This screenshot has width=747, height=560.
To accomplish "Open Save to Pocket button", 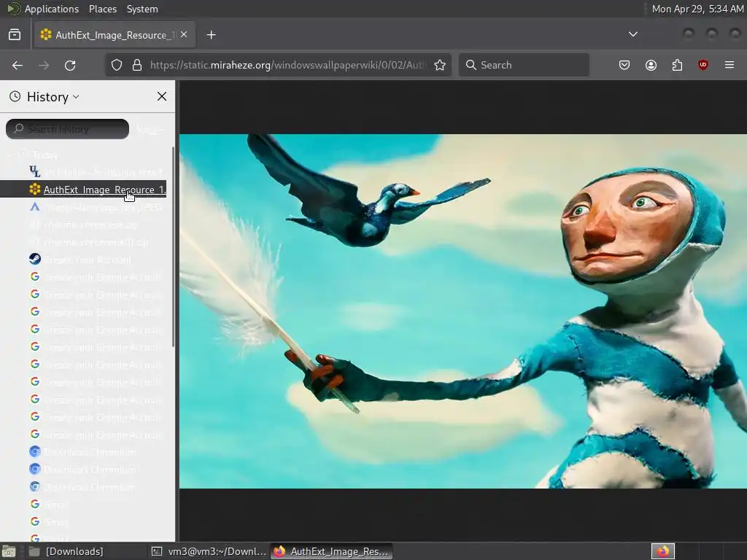I will pos(624,65).
